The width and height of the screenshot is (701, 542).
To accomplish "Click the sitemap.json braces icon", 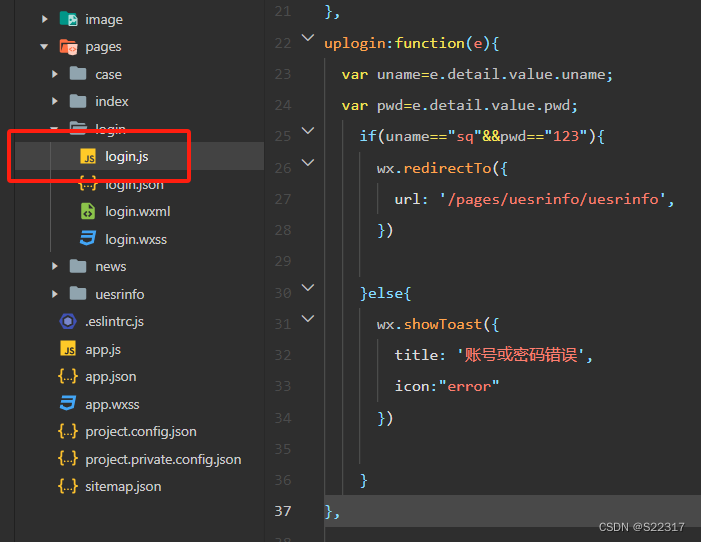I will click(68, 486).
